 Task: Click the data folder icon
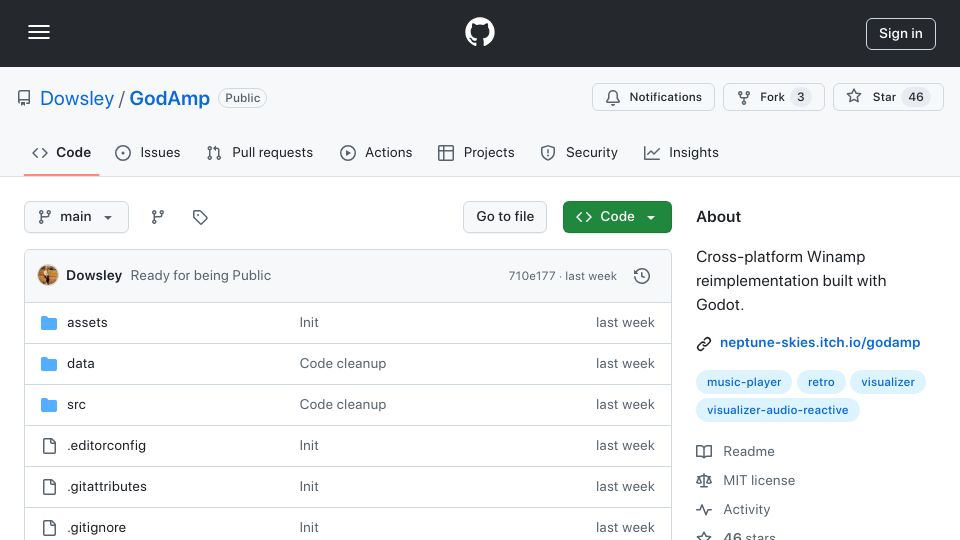click(49, 364)
